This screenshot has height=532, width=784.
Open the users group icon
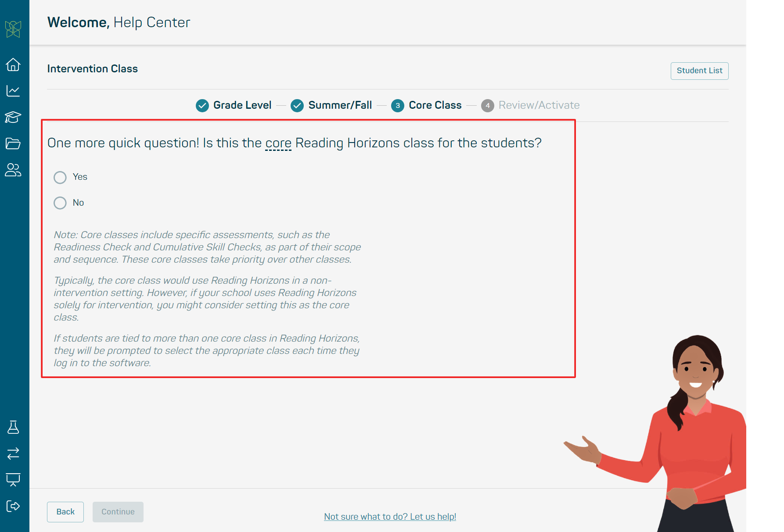click(x=13, y=170)
